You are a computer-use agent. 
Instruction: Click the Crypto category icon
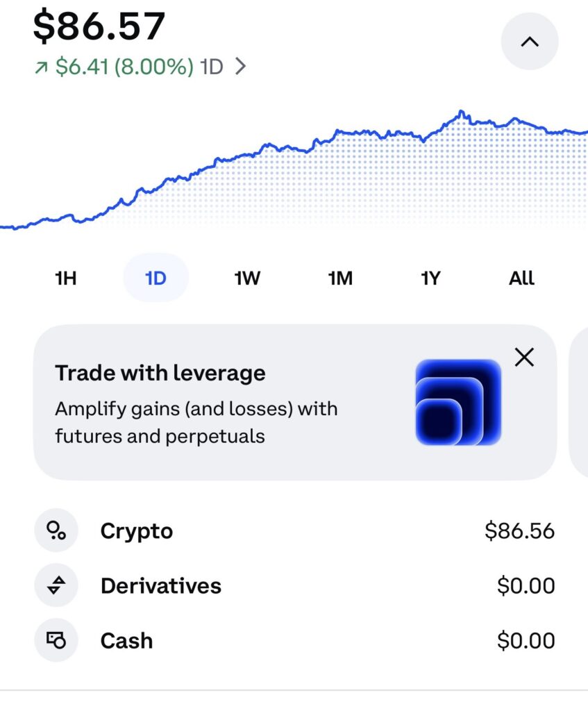pyautogui.click(x=56, y=531)
